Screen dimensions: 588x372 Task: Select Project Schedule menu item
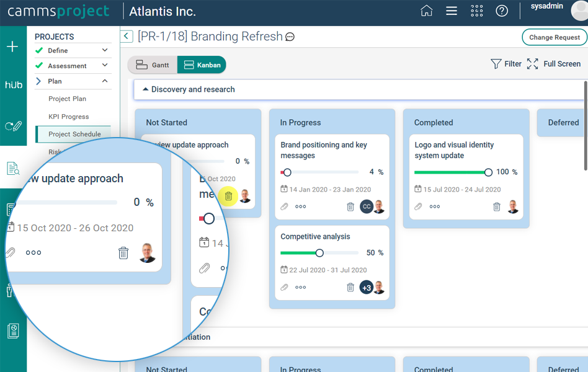(x=73, y=134)
